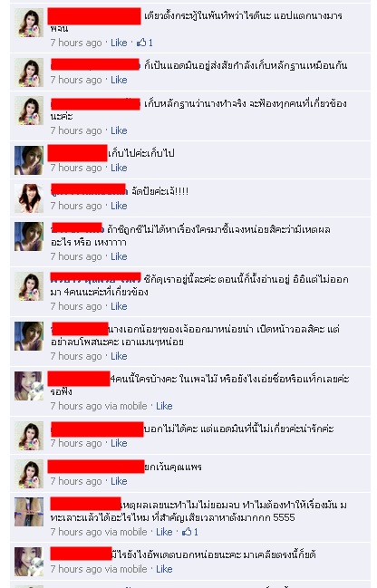
Task: Like the comment about เปิดหน้าวอลสิคะ
Action: [x=119, y=356]
